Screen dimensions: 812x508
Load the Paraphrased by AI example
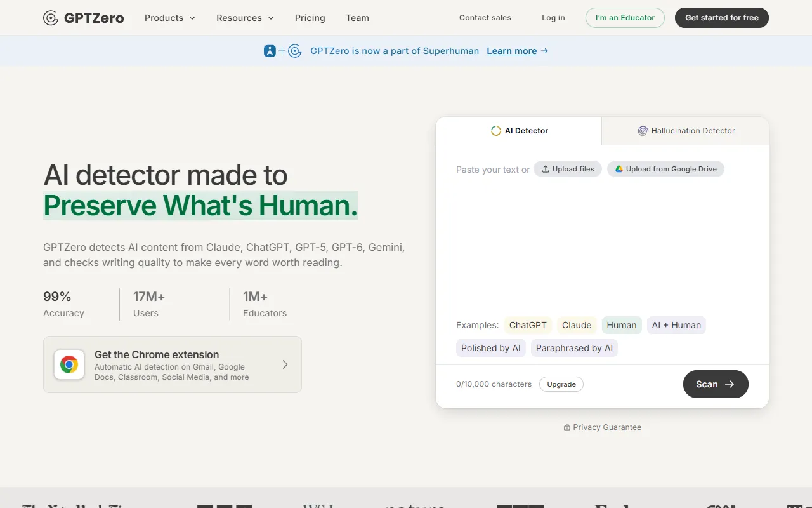[574, 348]
